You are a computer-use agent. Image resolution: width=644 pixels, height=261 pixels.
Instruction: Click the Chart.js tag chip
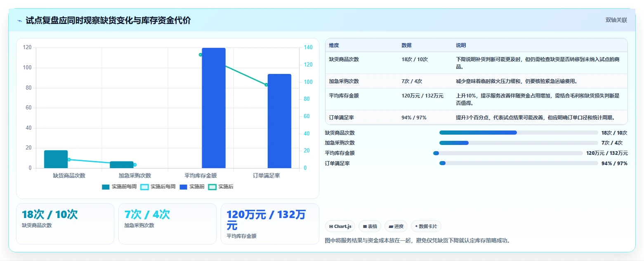pos(340,226)
